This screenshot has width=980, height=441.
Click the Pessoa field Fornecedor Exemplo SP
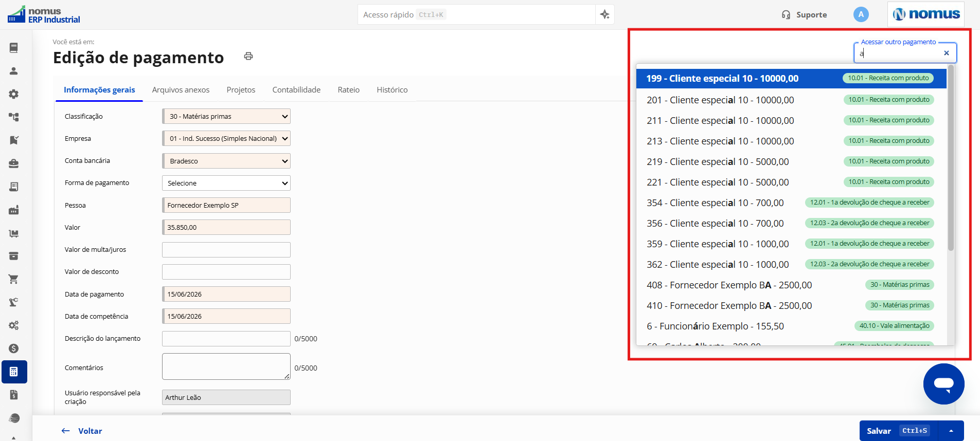226,205
